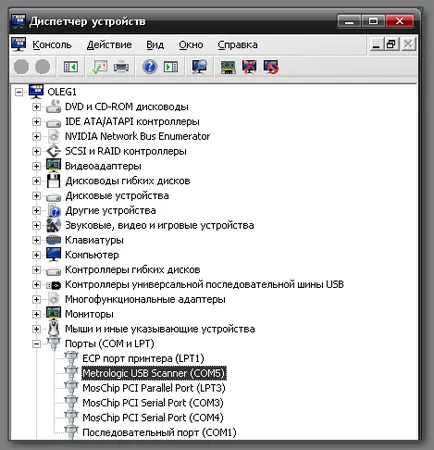Maximize the Диспетчер устройств window
This screenshot has width=434, height=450.
(x=373, y=21)
